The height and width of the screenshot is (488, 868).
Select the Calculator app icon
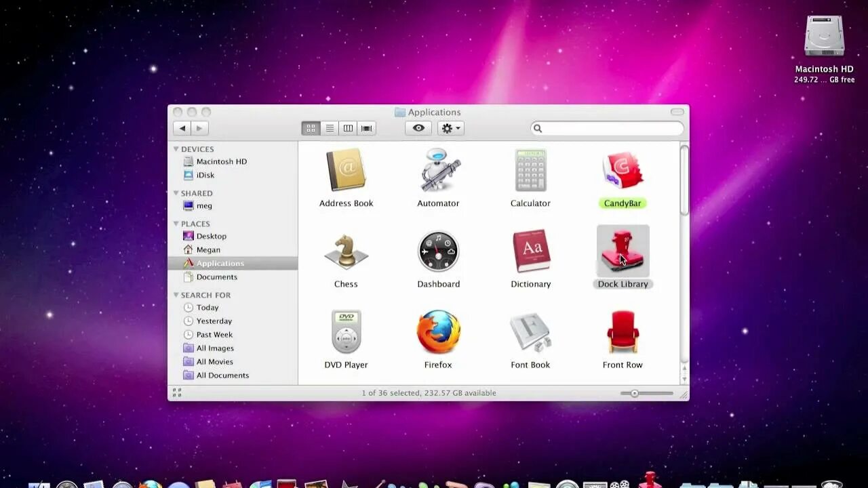[530, 170]
